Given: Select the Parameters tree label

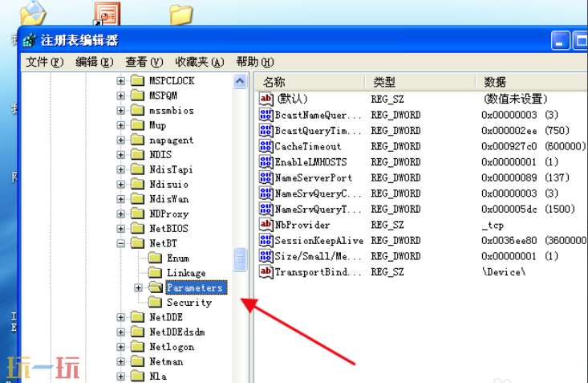Looking at the screenshot, I should (x=196, y=287).
